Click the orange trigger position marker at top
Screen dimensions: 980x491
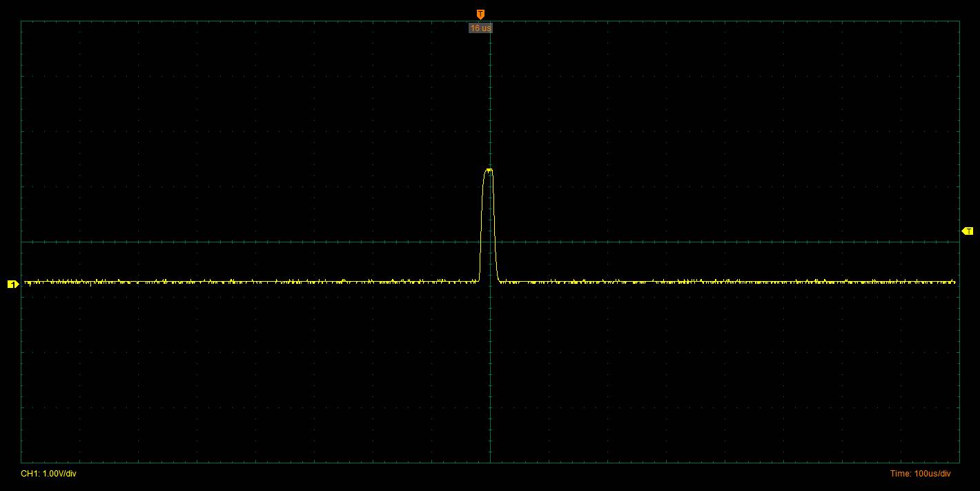tap(480, 14)
